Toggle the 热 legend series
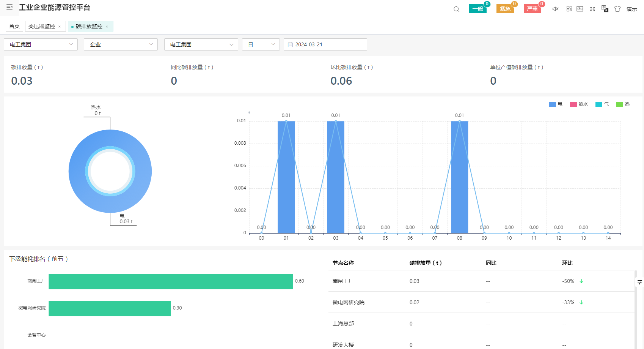Viewport: 644px width, 349px height. click(x=623, y=104)
